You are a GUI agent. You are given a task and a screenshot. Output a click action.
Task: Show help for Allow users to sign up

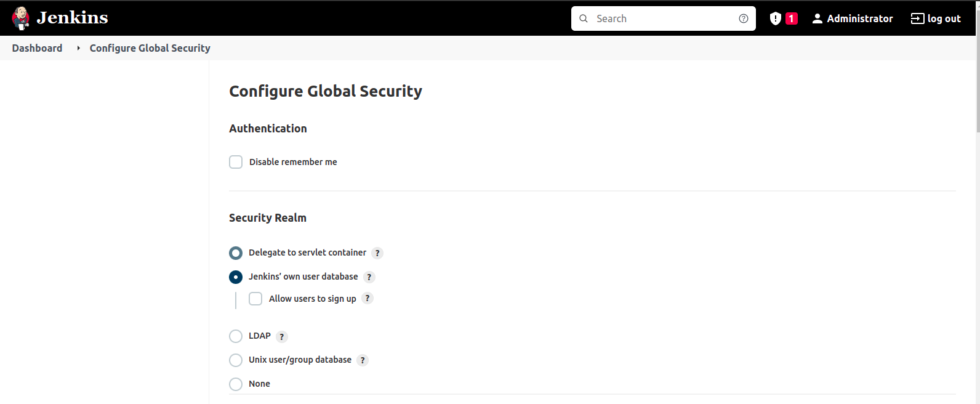pos(367,299)
